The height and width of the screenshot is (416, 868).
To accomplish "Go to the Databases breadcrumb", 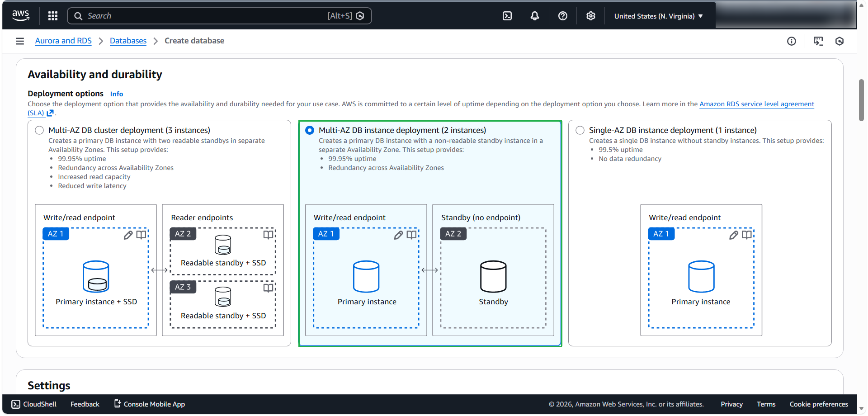I will pyautogui.click(x=128, y=41).
